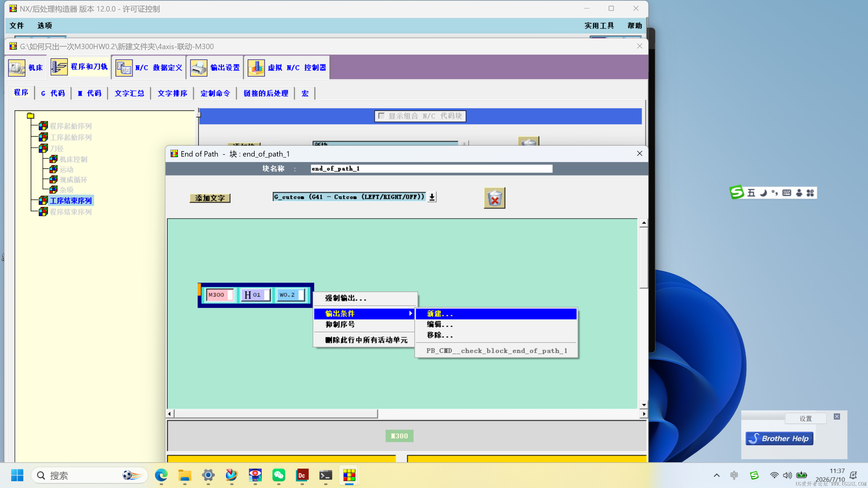Image resolution: width=868 pixels, height=488 pixels.
Task: Launch NX Post Builder from the taskbar
Action: click(349, 475)
